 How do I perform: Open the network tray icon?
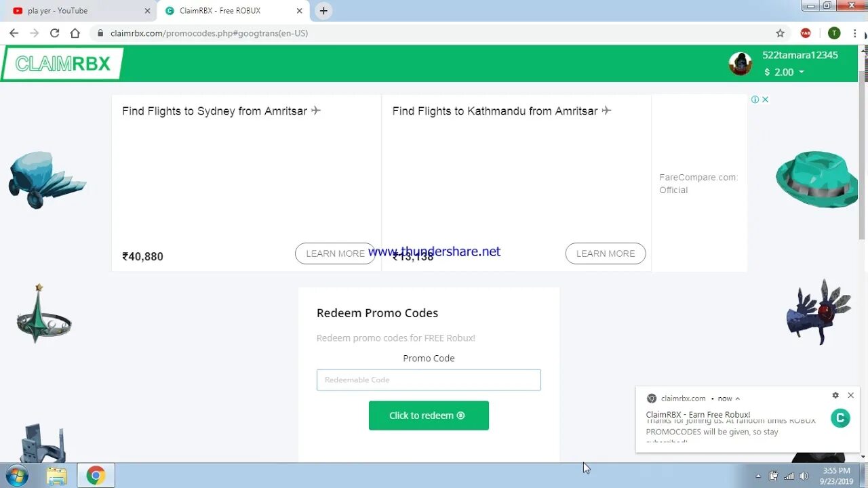click(789, 476)
